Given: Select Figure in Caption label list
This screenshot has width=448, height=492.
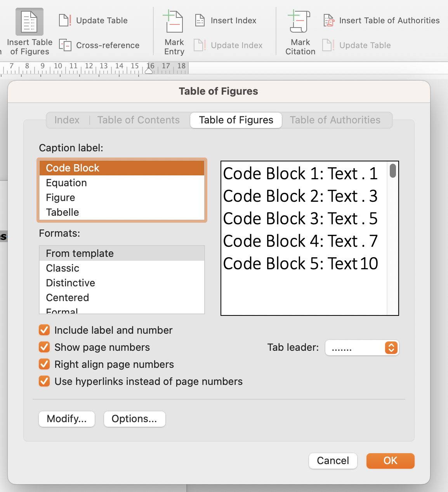Looking at the screenshot, I should click(x=61, y=197).
